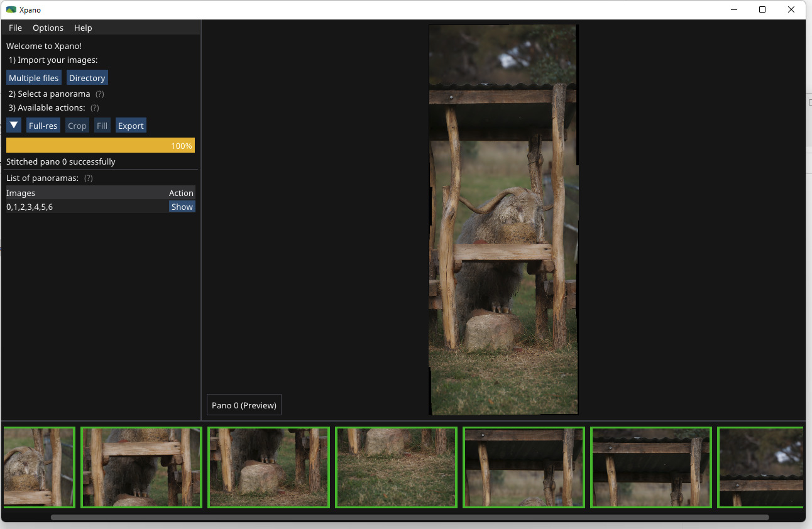Click the stitched panorama preview image
The height and width of the screenshot is (529, 812).
tap(503, 220)
